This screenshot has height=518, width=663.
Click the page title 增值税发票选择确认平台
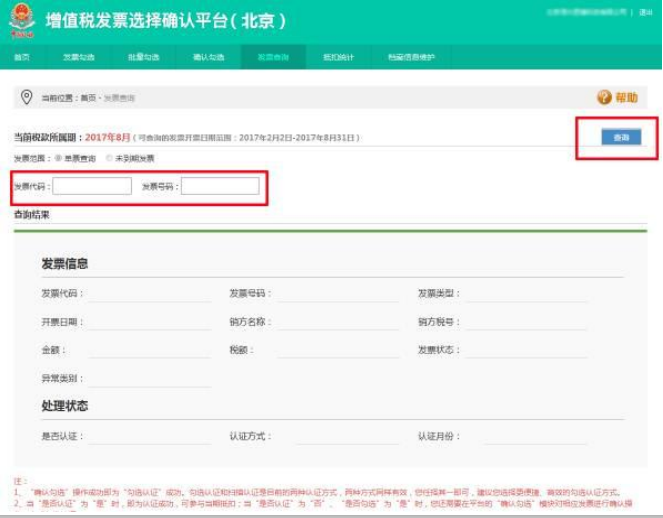coord(137,20)
